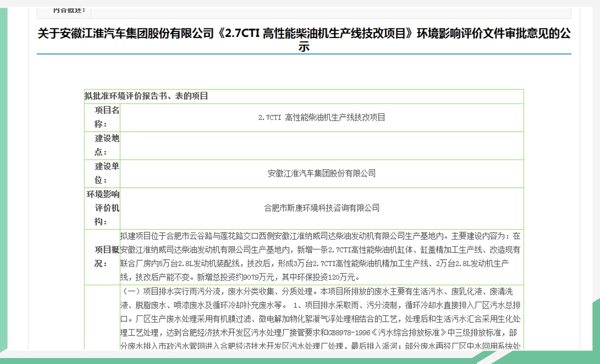Viewport: 600px width, 364px height.
Task: Click the 项目名称 label cell
Action: pyautogui.click(x=102, y=117)
